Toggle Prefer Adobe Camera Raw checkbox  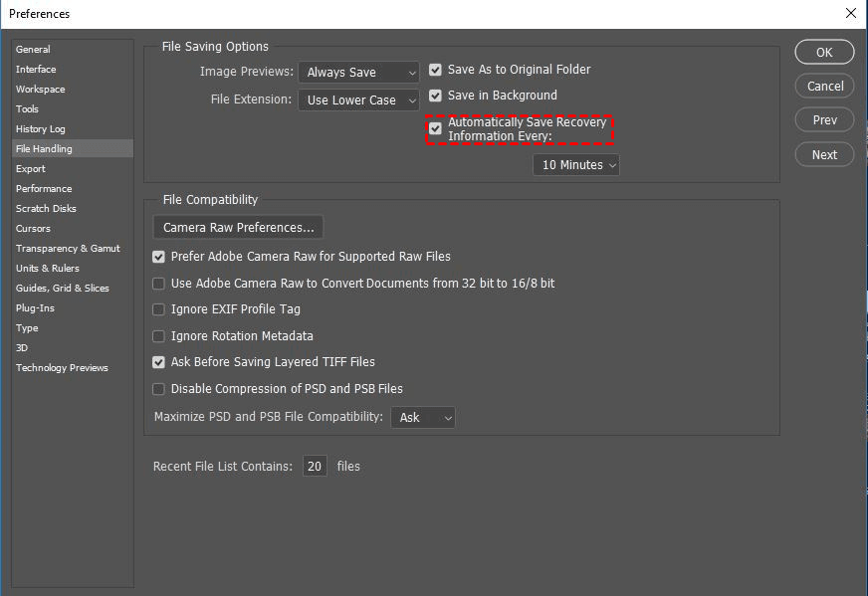point(158,257)
